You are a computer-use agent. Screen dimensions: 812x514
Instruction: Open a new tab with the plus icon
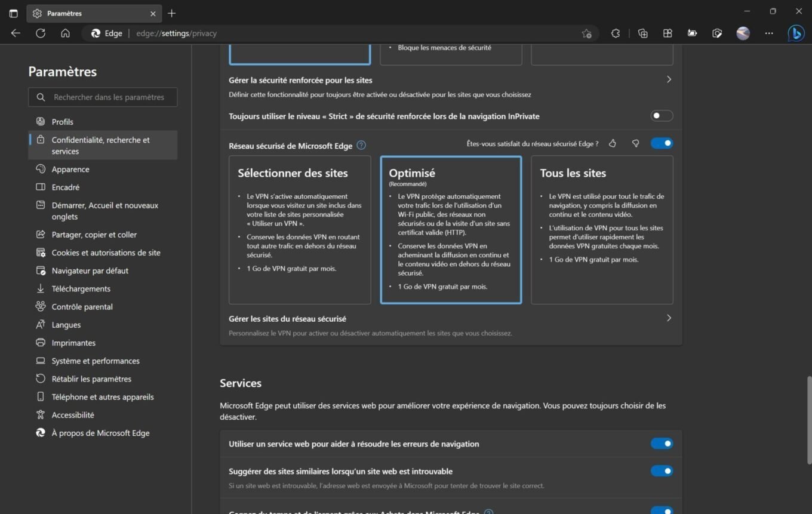[172, 13]
